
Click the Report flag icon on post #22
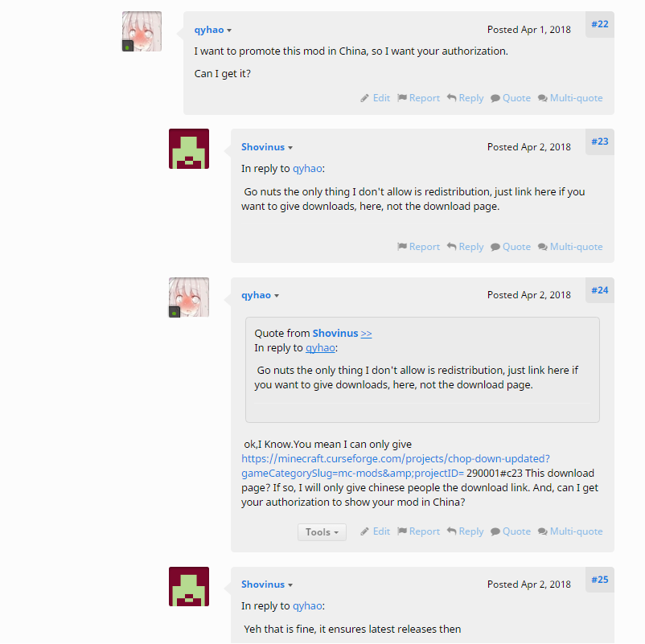point(402,98)
